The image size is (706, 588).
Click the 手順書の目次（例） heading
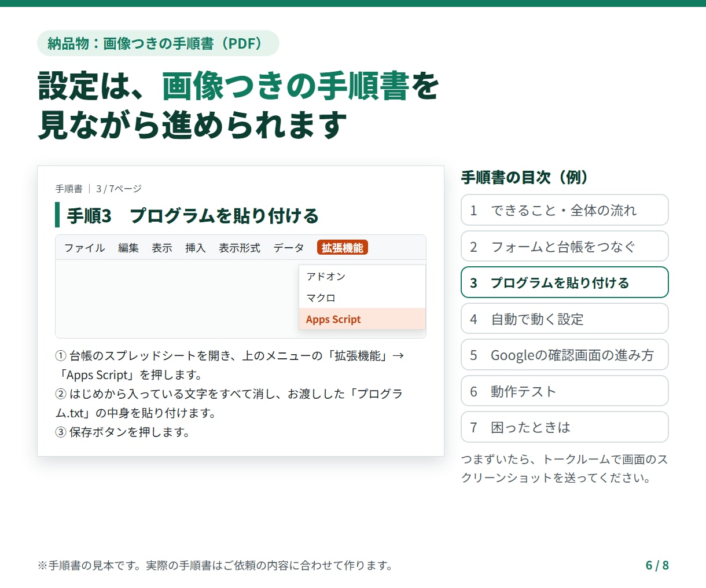[524, 177]
